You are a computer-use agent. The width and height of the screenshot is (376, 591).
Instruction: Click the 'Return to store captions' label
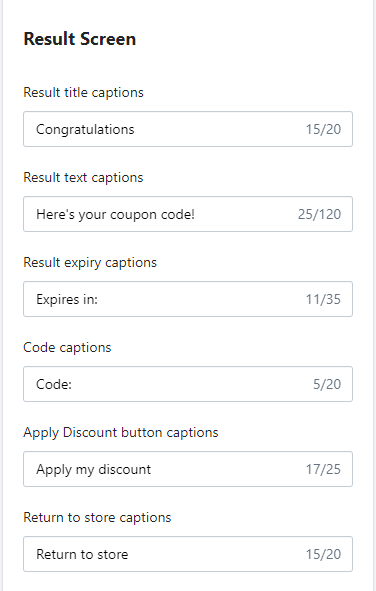[x=97, y=518]
